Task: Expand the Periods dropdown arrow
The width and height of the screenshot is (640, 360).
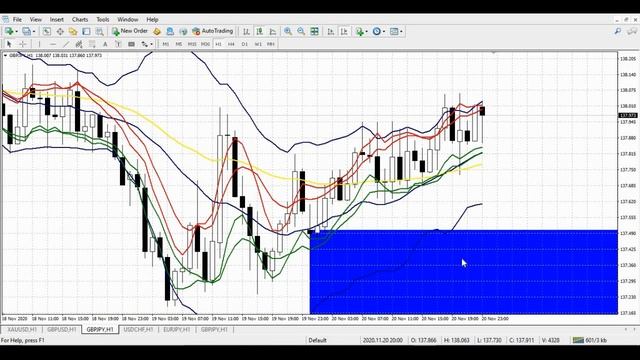Action: tap(384, 31)
